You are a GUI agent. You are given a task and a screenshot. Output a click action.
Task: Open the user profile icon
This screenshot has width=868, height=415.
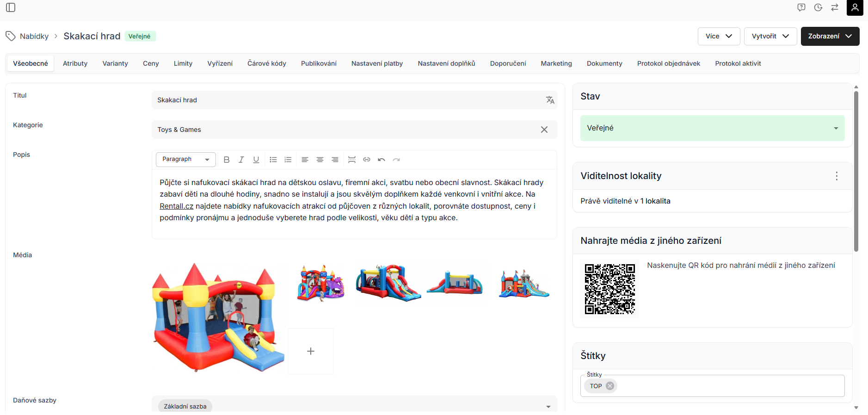pyautogui.click(x=855, y=7)
